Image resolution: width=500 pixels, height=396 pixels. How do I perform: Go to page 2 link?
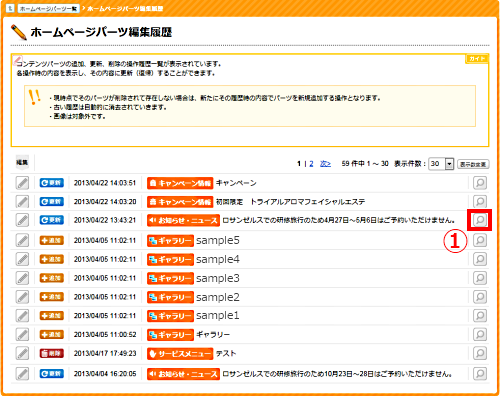click(311, 164)
